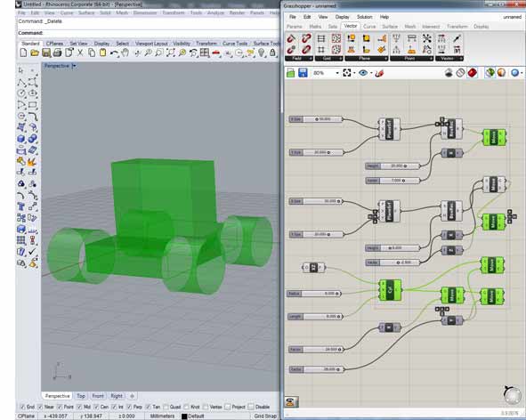Viewport: 526px width, 420px height.
Task: Switch to the Top viewport tab
Action: tap(81, 396)
